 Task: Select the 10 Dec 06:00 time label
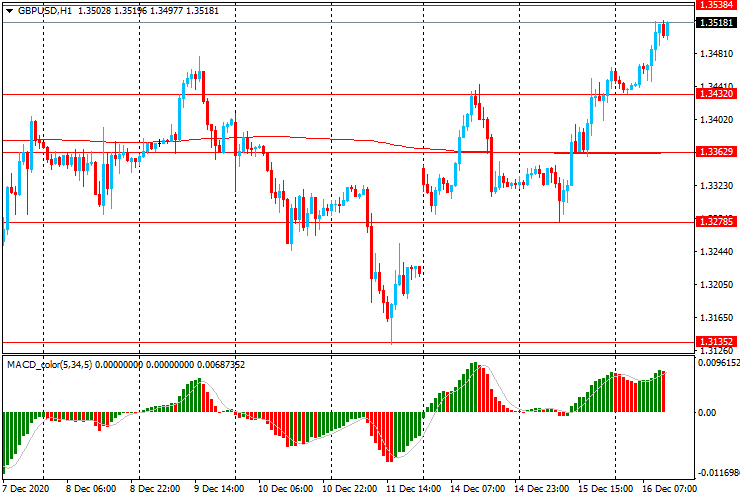click(284, 490)
